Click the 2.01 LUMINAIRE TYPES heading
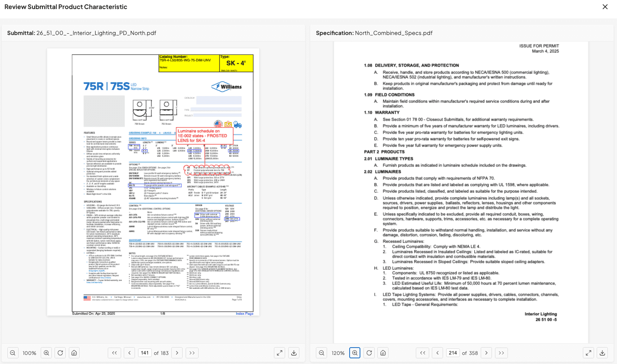This screenshot has height=364, width=617. [389, 159]
